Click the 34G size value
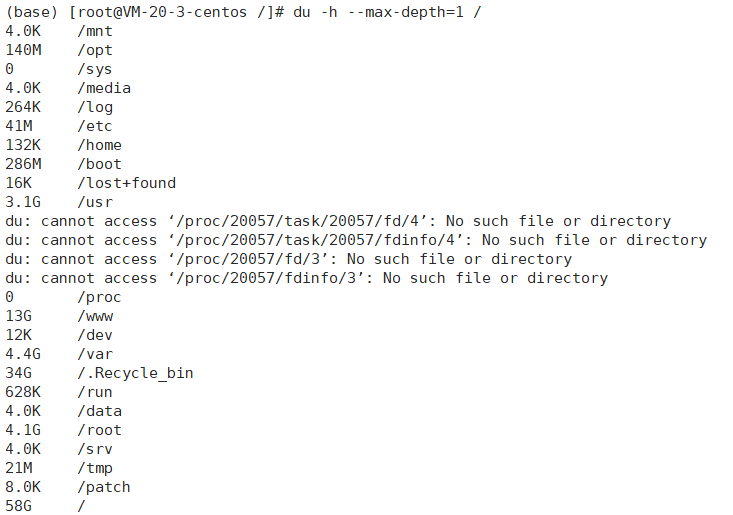Viewport: 733px width, 515px height. point(19,373)
